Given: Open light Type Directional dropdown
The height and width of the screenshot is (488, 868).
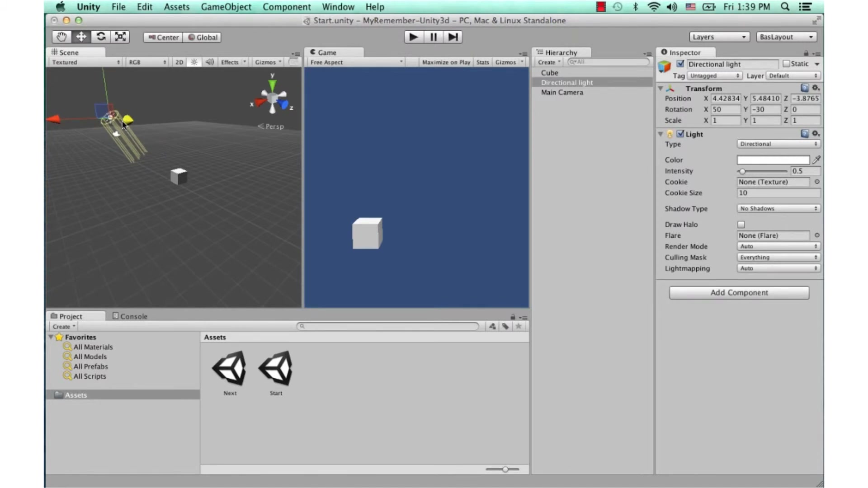Looking at the screenshot, I should [778, 144].
